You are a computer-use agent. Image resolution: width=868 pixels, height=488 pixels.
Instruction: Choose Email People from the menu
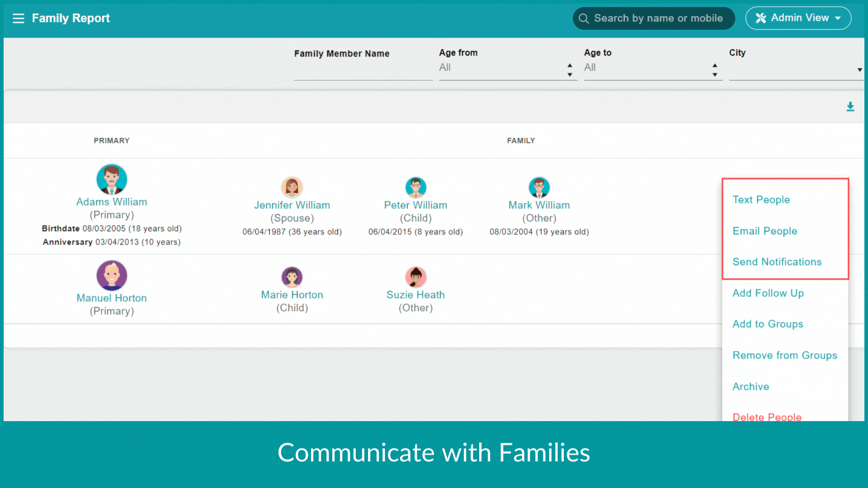(765, 231)
